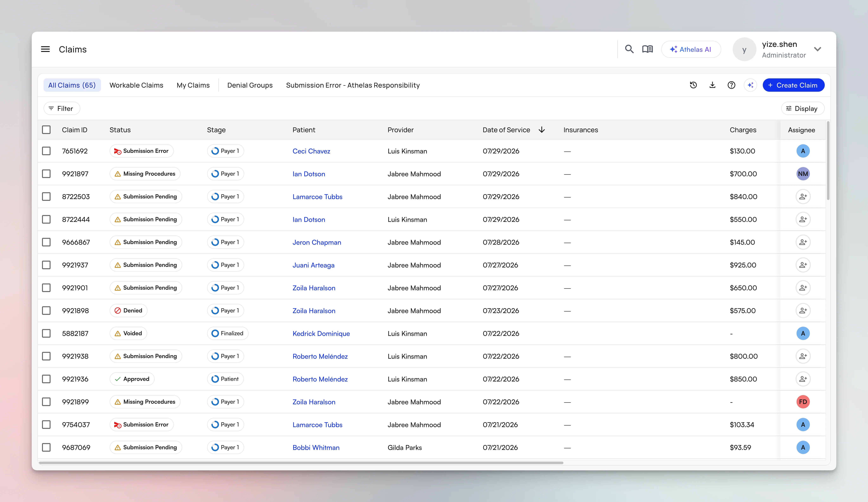Click the download export icon
The width and height of the screenshot is (868, 502).
pos(712,85)
